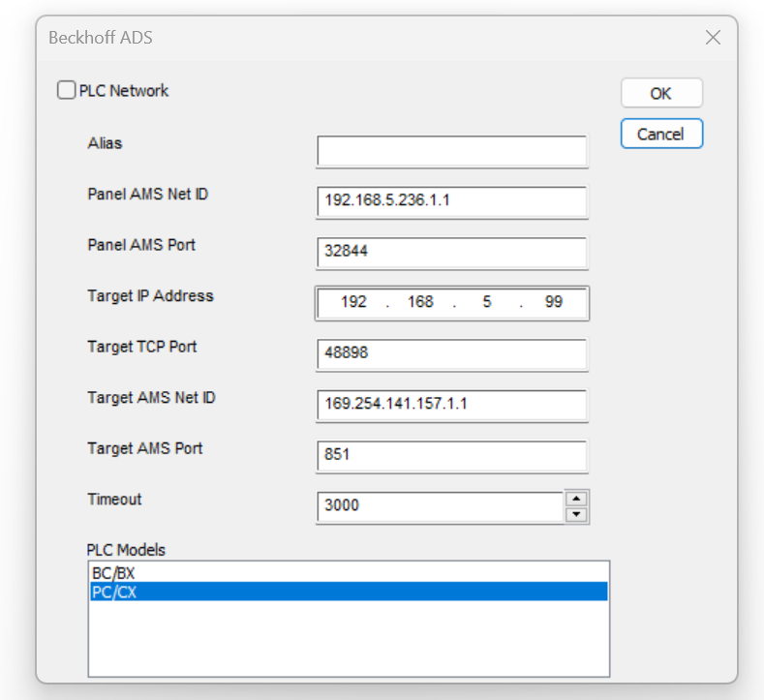The image size is (764, 700).
Task: Decrease Timeout with the down arrow
Action: (577, 514)
